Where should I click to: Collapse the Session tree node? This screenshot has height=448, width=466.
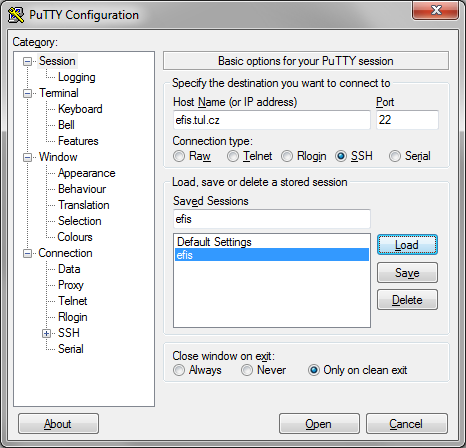pyautogui.click(x=27, y=61)
